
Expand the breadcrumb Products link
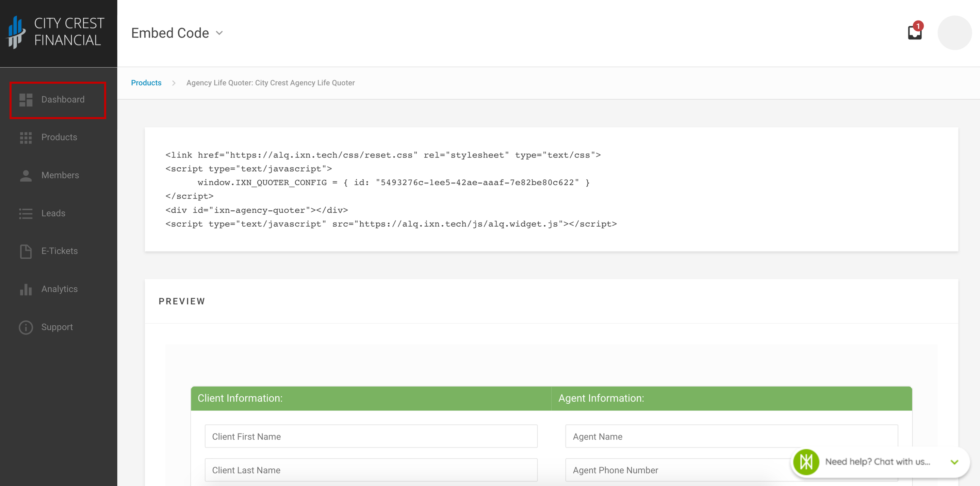tap(146, 83)
